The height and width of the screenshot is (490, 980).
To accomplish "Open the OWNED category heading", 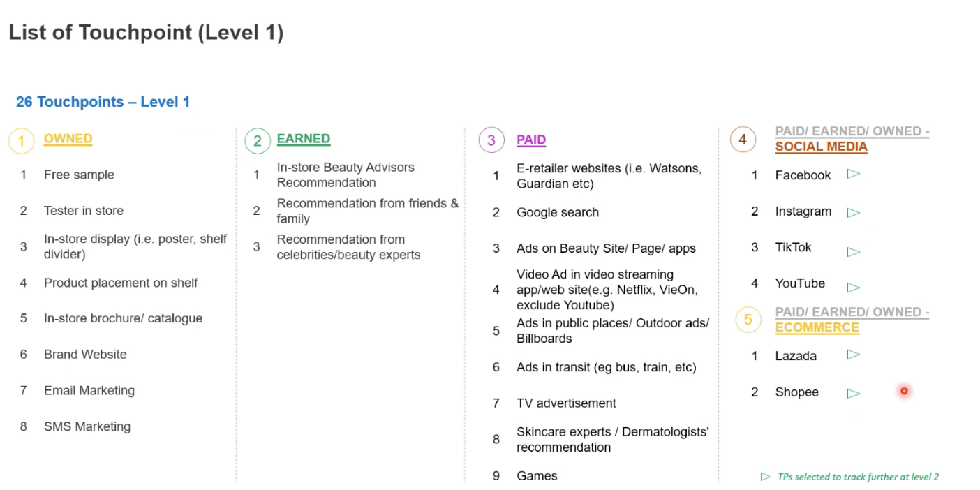I will [68, 139].
